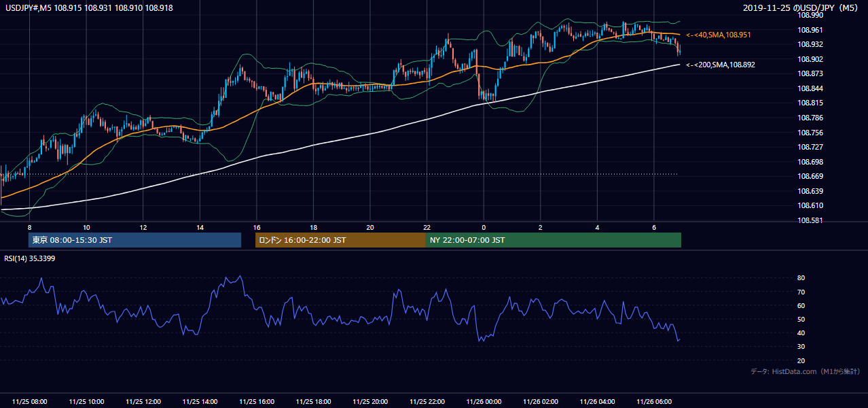
Task: Click price axis value 108.610
Action: pos(810,205)
